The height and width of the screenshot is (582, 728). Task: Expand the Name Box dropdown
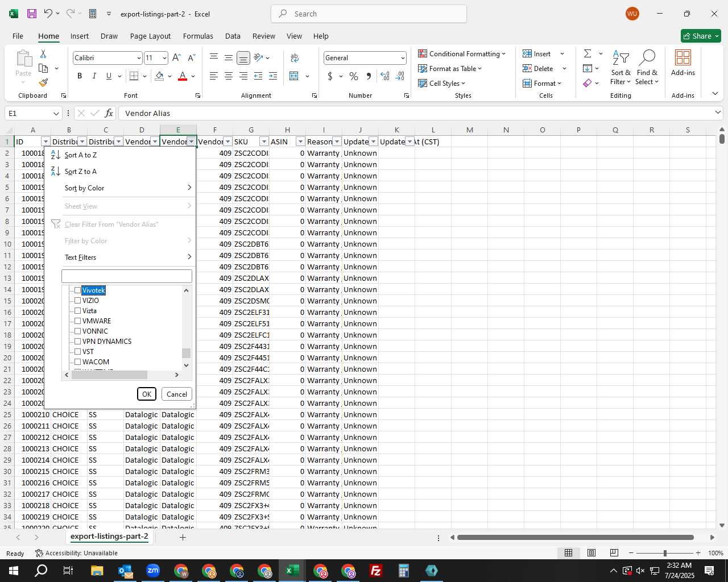coord(56,113)
